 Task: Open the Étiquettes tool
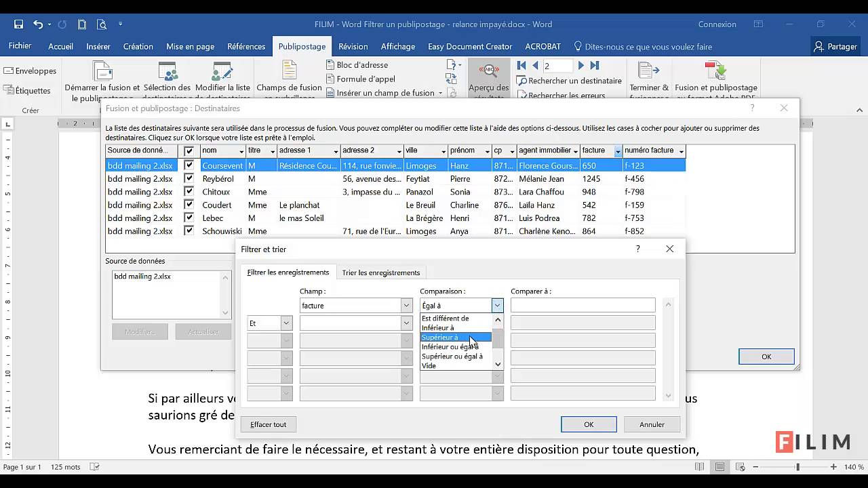point(27,90)
